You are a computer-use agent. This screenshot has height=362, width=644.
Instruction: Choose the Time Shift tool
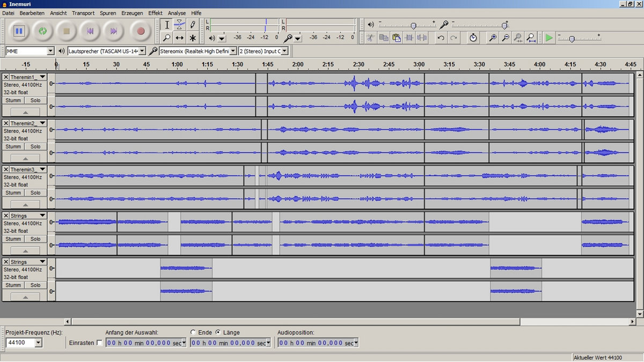pos(180,38)
